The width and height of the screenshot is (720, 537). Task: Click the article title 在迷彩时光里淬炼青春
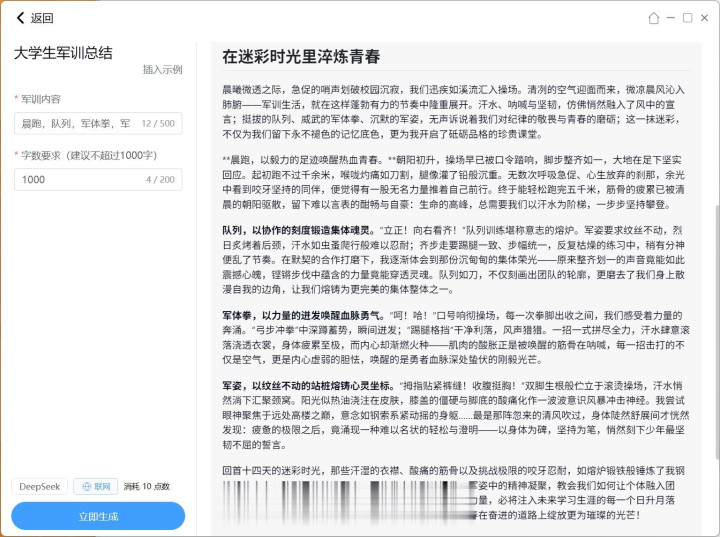[x=301, y=57]
